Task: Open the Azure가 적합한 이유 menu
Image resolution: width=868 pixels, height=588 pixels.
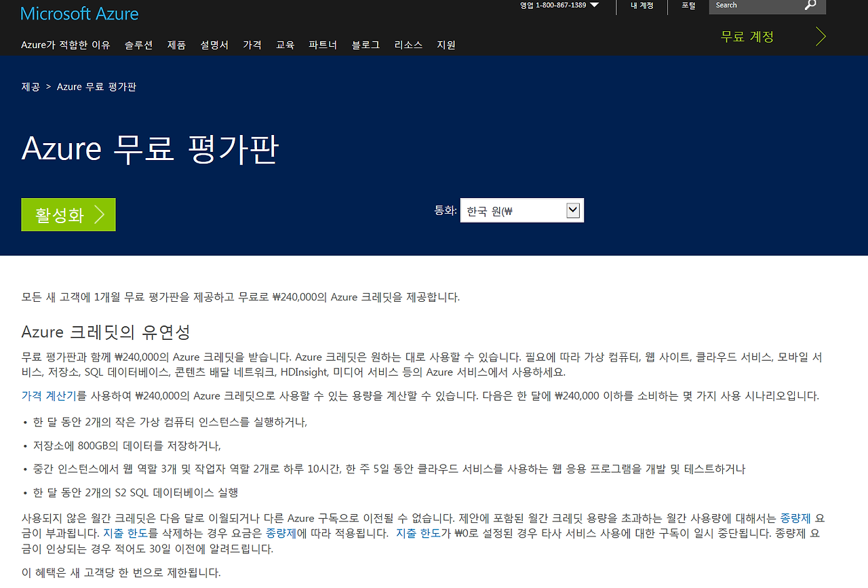Action: 66,45
